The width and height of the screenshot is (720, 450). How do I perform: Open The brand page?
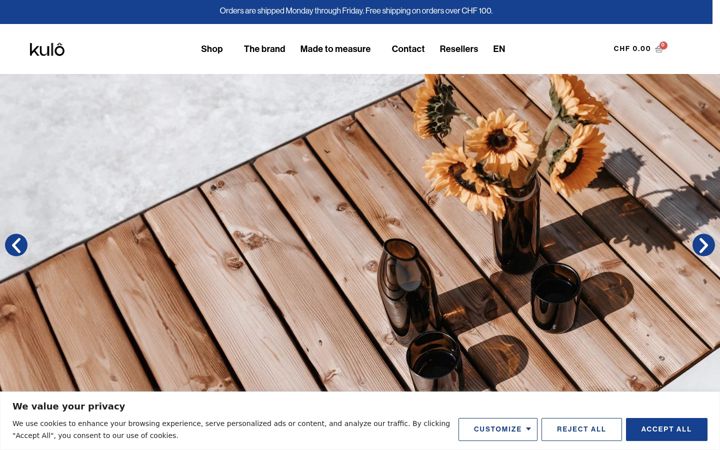tap(264, 49)
